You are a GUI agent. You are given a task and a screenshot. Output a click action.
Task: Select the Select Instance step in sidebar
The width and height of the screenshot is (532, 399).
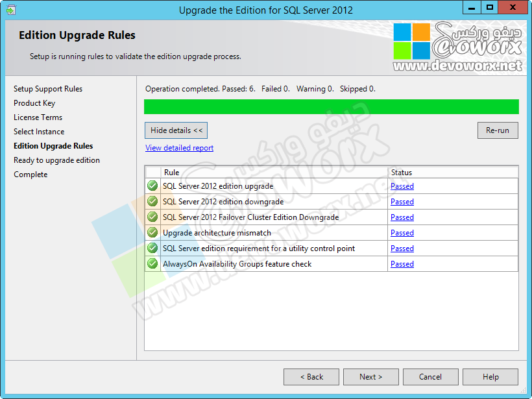coord(39,132)
